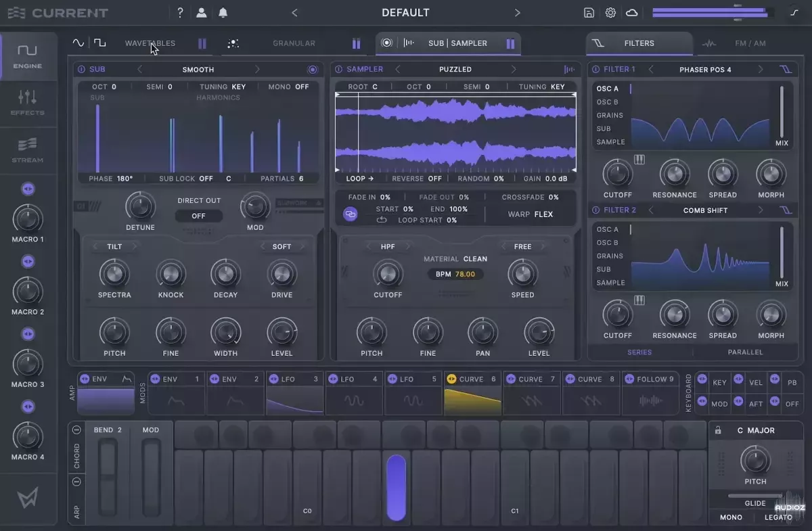This screenshot has height=531, width=812.
Task: Open settings with the gear icon
Action: click(x=610, y=13)
